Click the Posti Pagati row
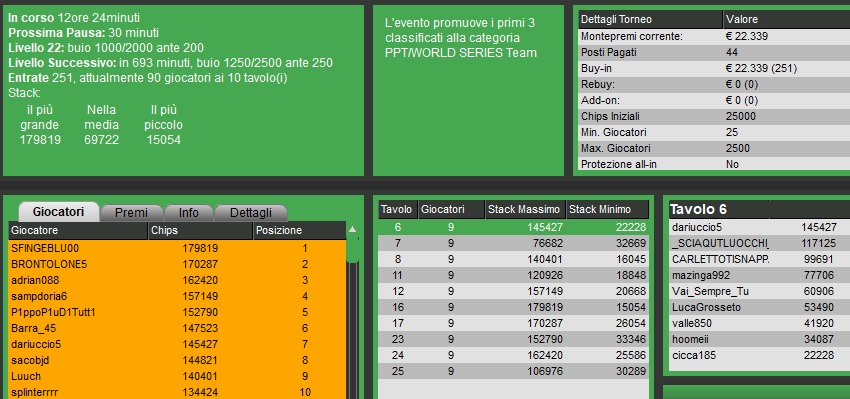Screen dimensions: 850x399 click(714, 53)
